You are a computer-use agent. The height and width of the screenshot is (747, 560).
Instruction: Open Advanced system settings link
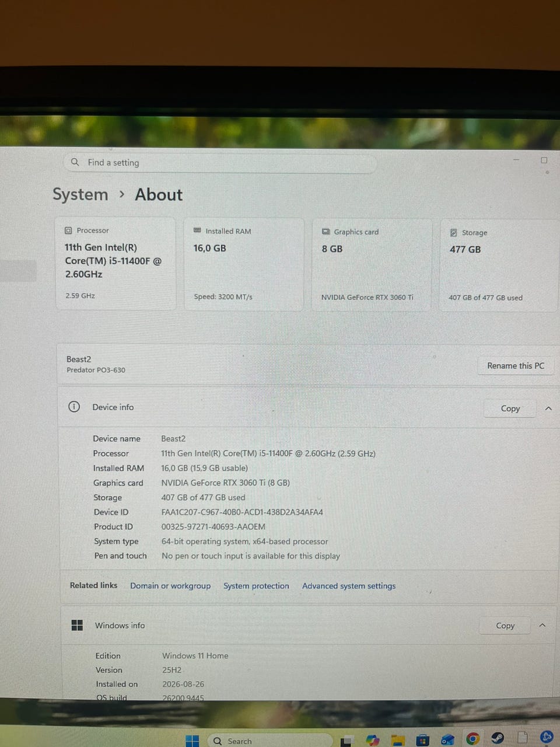click(x=349, y=586)
